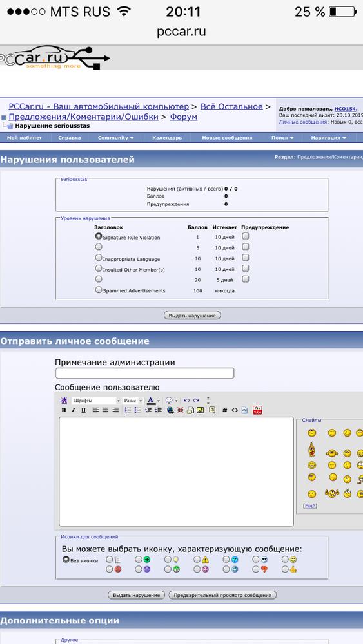
Task: Open the Календарь menu item
Action: click(167, 138)
